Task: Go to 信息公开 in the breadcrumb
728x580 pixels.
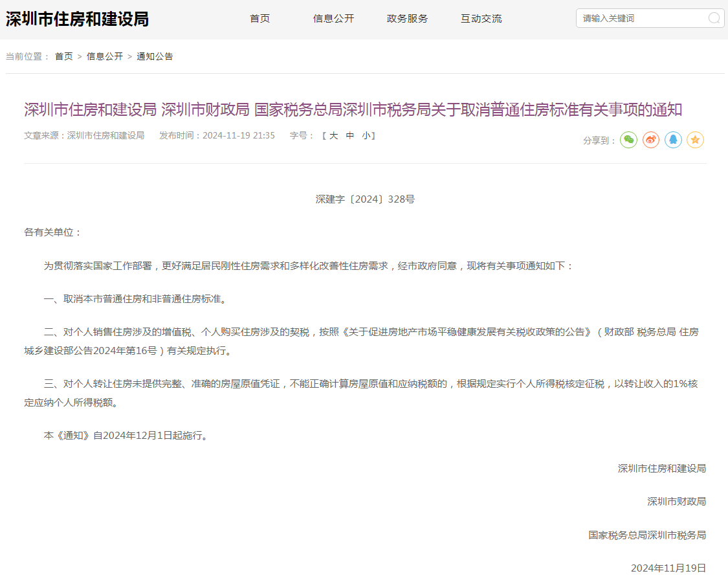Action: (104, 56)
